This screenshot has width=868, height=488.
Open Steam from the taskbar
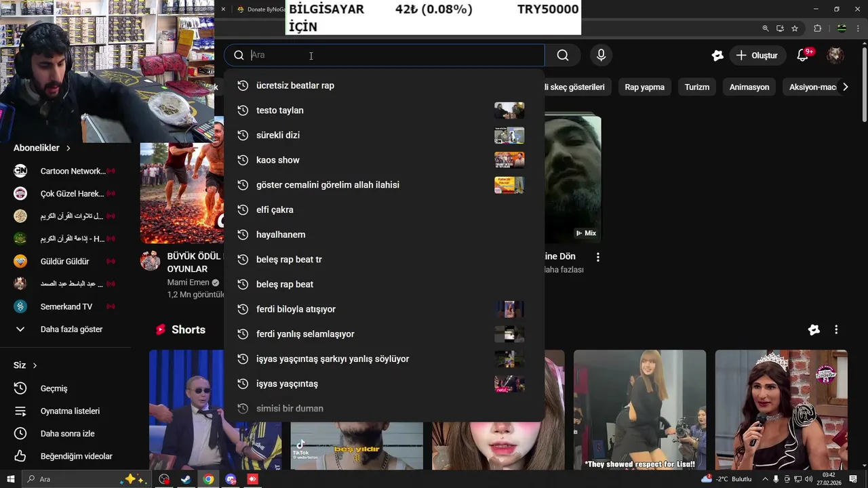tap(186, 479)
